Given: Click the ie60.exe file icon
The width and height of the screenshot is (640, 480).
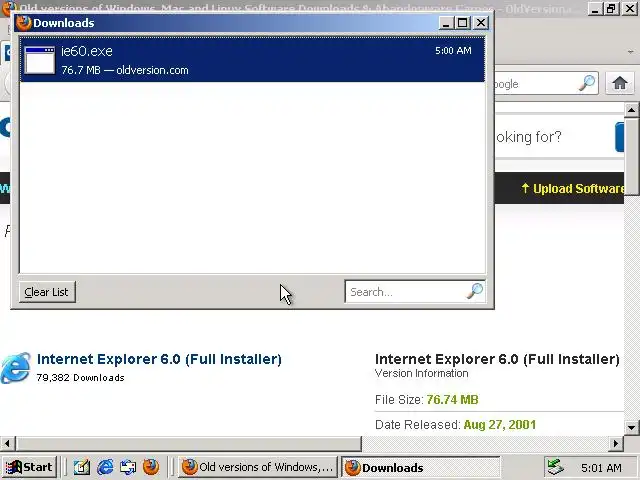Looking at the screenshot, I should 40,60.
